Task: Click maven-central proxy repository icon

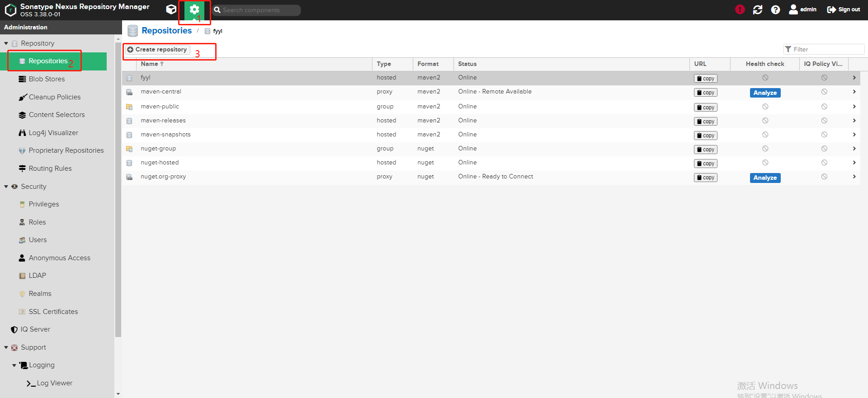Action: pos(129,92)
